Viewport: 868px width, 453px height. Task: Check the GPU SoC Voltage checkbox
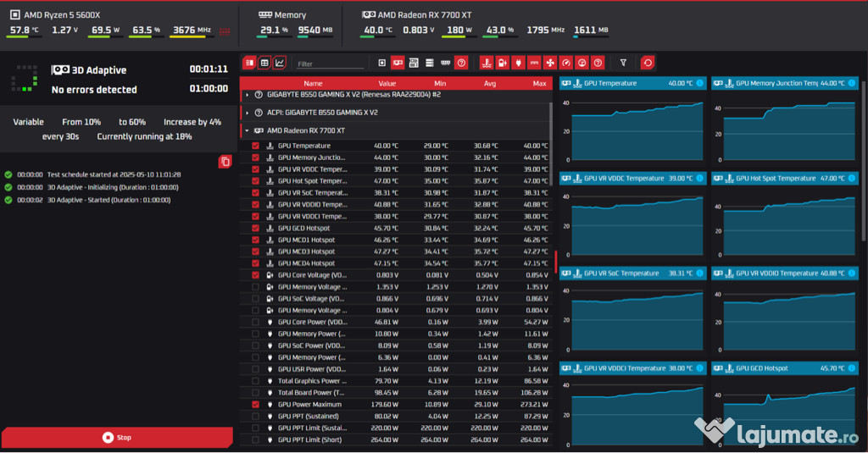pyautogui.click(x=255, y=299)
